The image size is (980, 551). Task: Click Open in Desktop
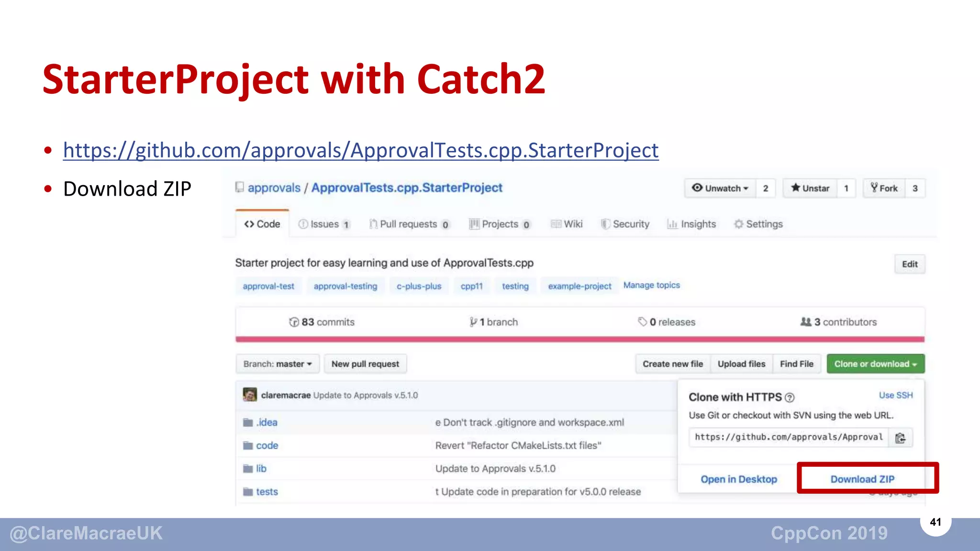(x=739, y=479)
